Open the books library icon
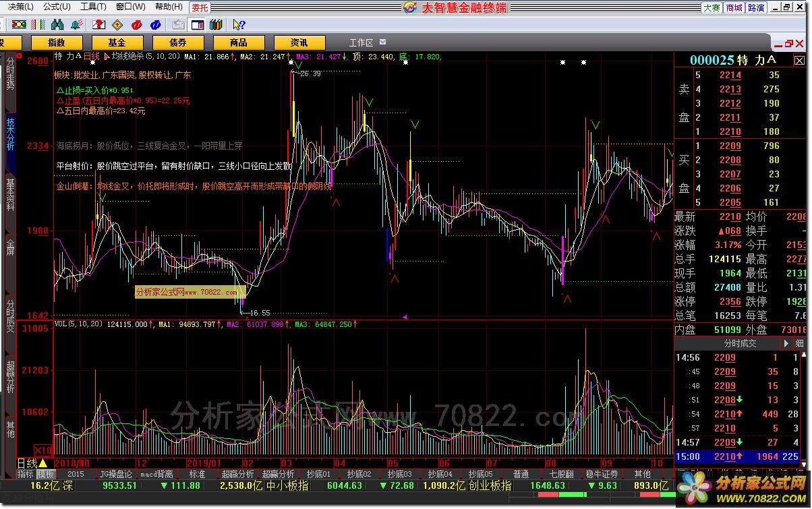 216,25
